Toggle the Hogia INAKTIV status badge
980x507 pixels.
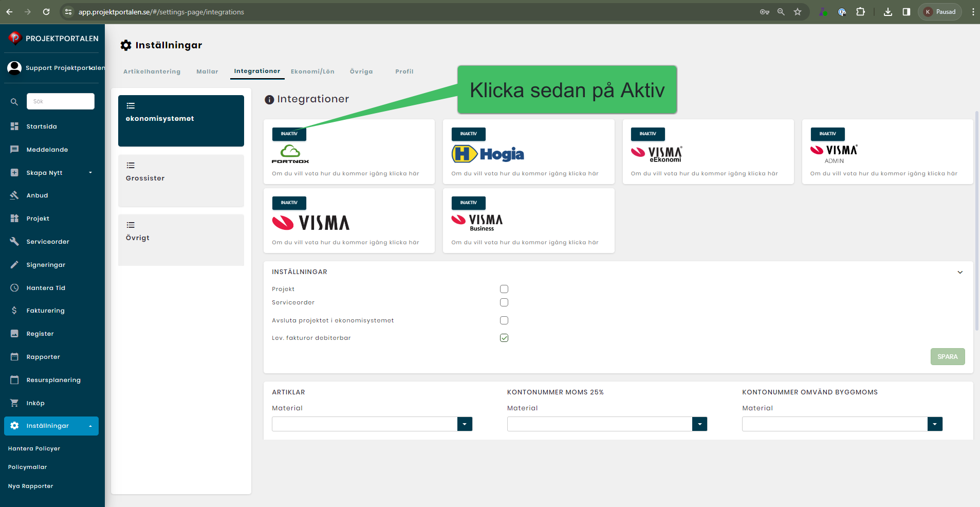469,134
